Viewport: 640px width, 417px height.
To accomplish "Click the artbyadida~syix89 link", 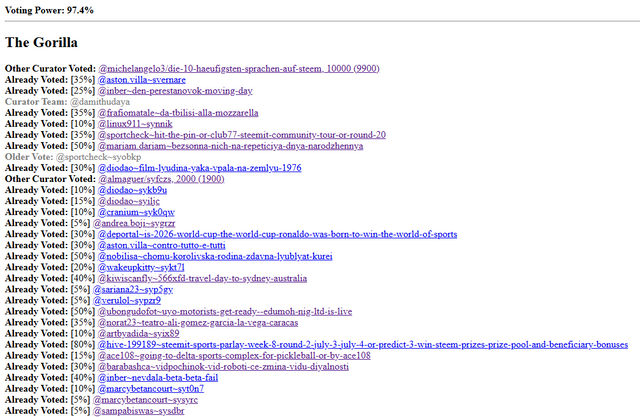I will (x=138, y=333).
